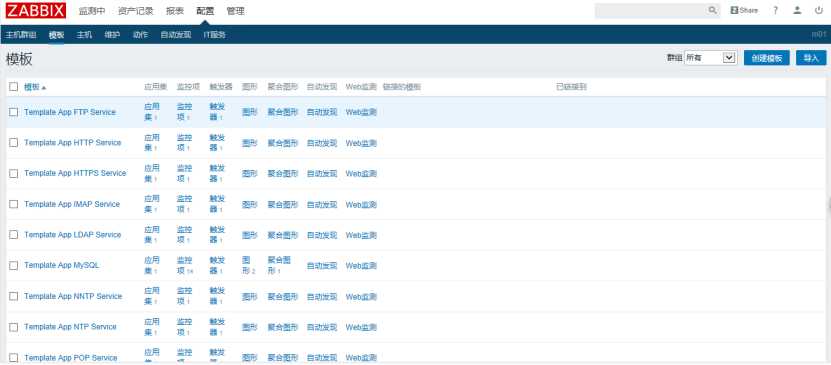Check the Template App HTTP Service box

pos(14,143)
